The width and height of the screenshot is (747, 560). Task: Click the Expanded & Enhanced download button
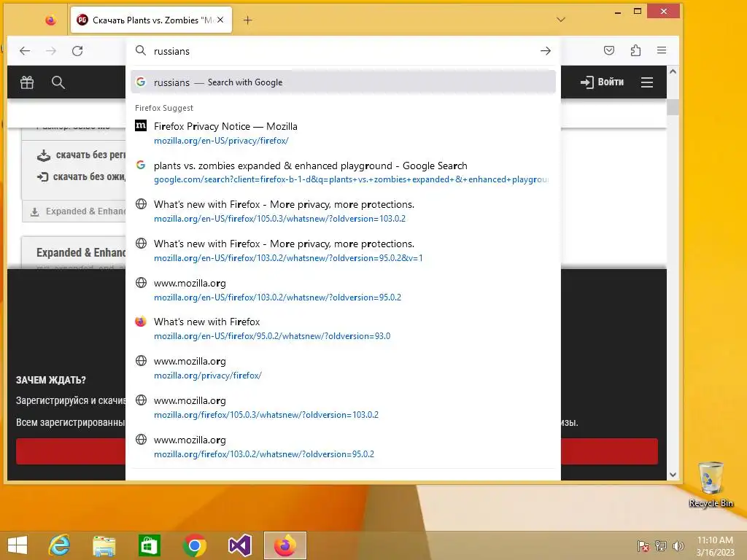click(74, 211)
